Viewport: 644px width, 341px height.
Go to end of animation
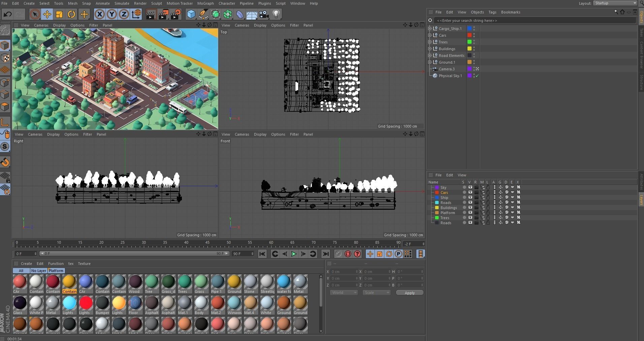click(325, 254)
